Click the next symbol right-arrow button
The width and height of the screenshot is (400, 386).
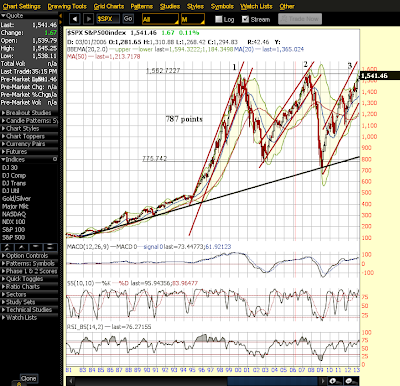click(x=88, y=19)
